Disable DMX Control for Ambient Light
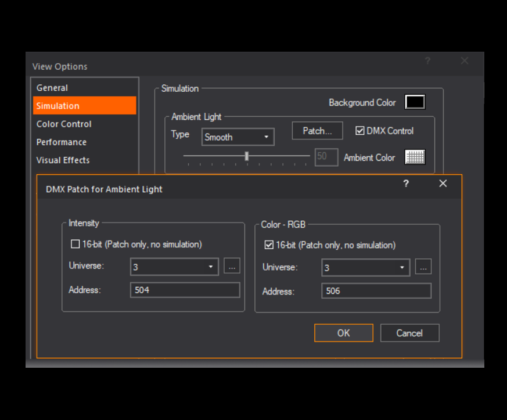 pos(360,131)
